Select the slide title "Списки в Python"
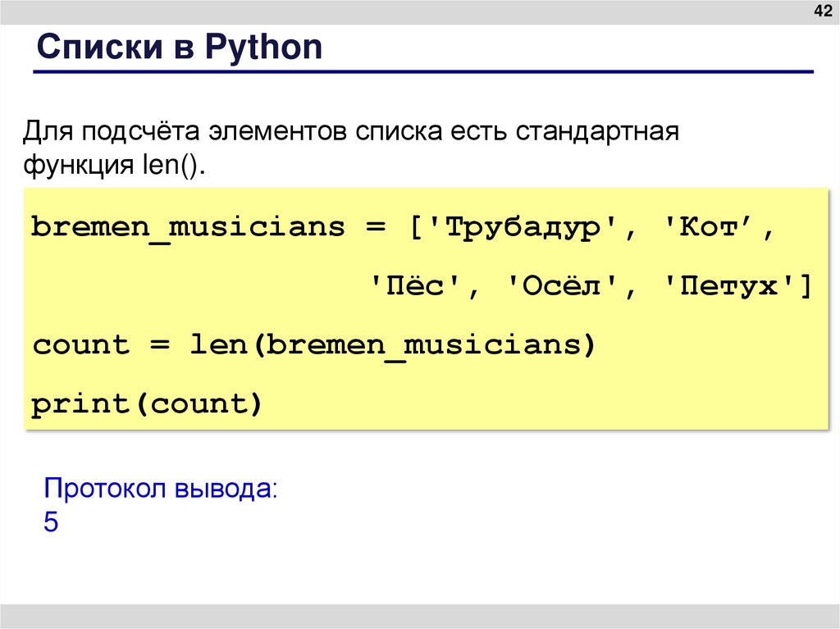This screenshot has width=840, height=629. (178, 48)
